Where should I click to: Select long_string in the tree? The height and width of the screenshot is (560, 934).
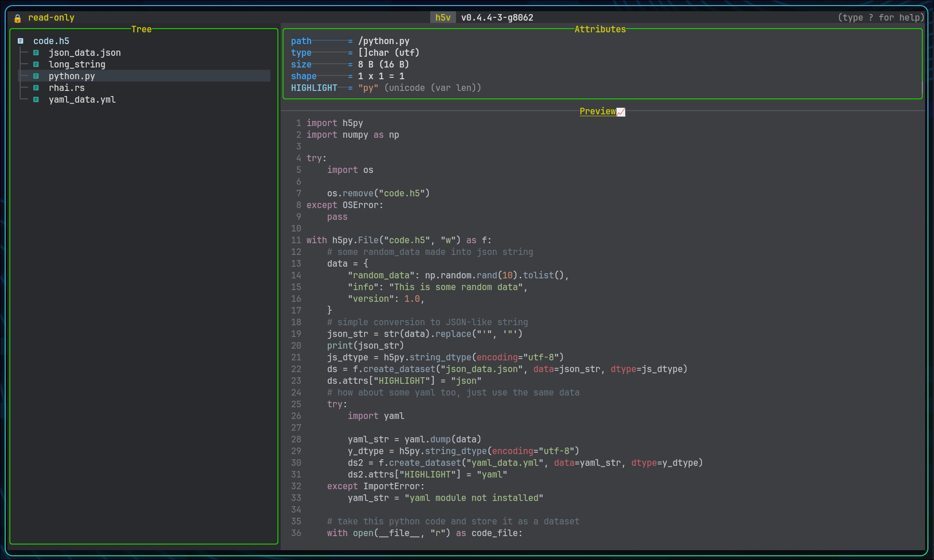(x=77, y=64)
